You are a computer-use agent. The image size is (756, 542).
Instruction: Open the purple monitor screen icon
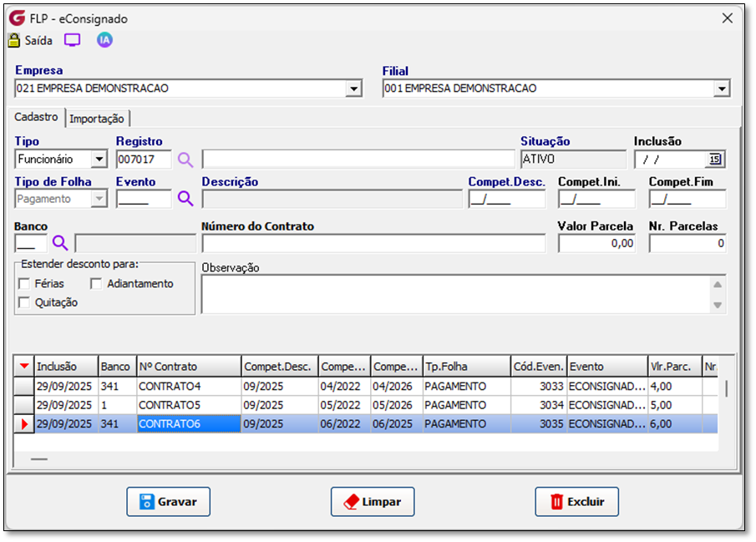coord(73,40)
